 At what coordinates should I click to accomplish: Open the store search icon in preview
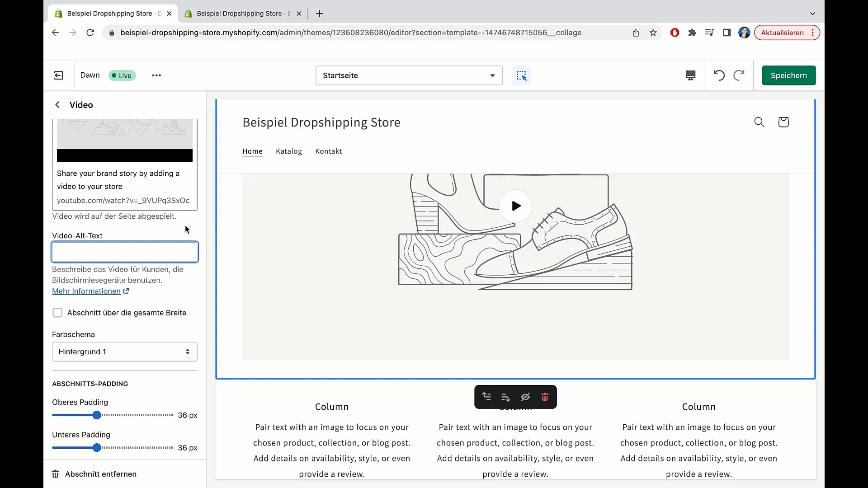point(759,122)
